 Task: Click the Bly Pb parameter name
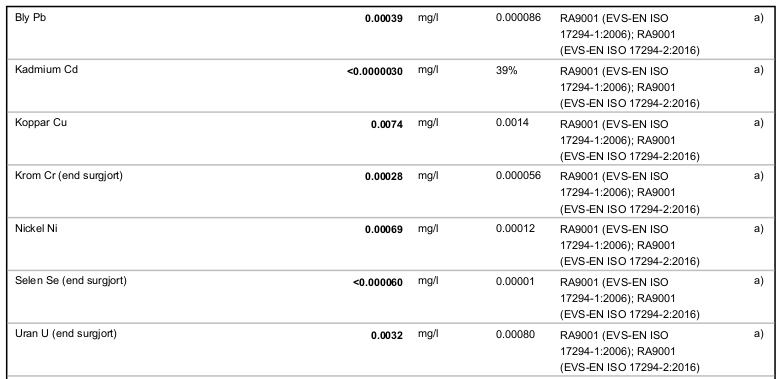point(30,18)
